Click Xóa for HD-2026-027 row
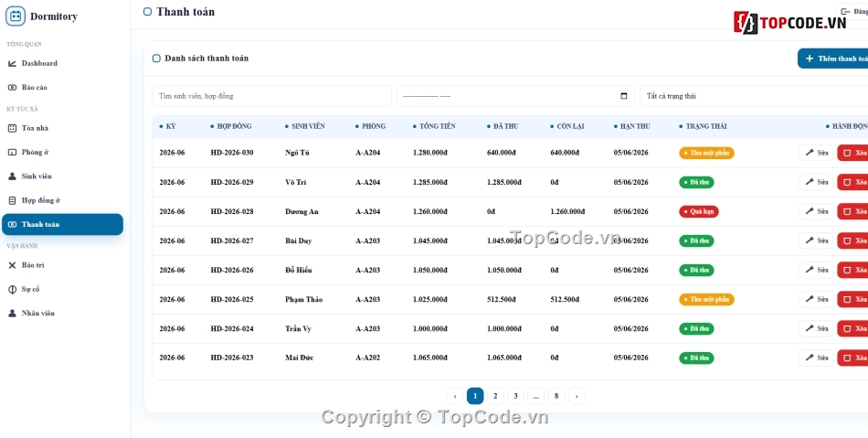This screenshot has width=868, height=438. tap(853, 240)
